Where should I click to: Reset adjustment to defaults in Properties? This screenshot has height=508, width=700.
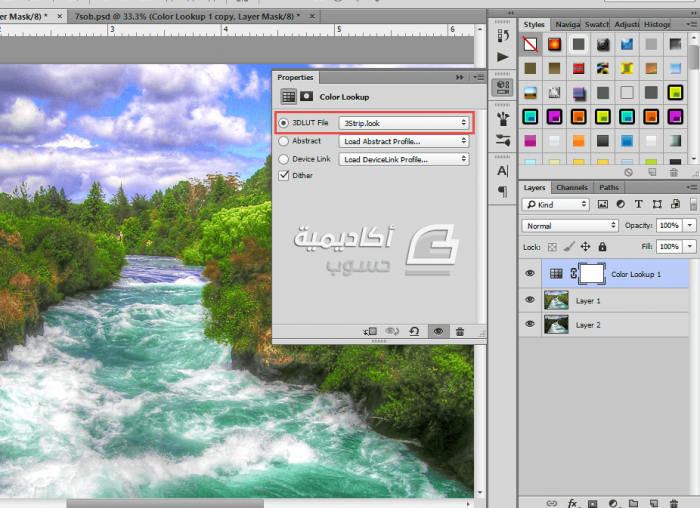click(414, 331)
